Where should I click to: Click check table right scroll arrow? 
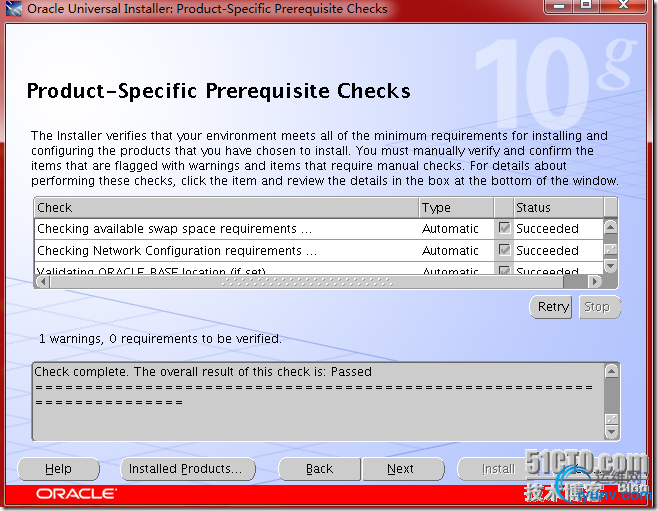594,281
